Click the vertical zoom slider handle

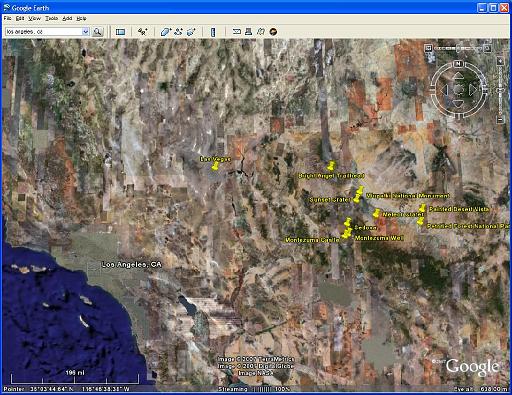pyautogui.click(x=500, y=90)
